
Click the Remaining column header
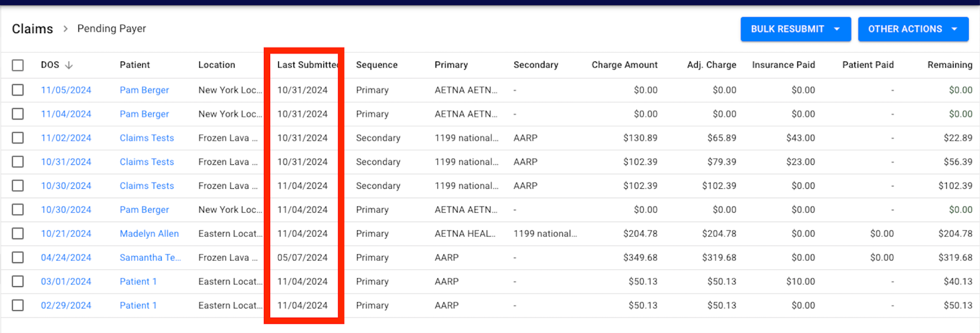coord(950,65)
